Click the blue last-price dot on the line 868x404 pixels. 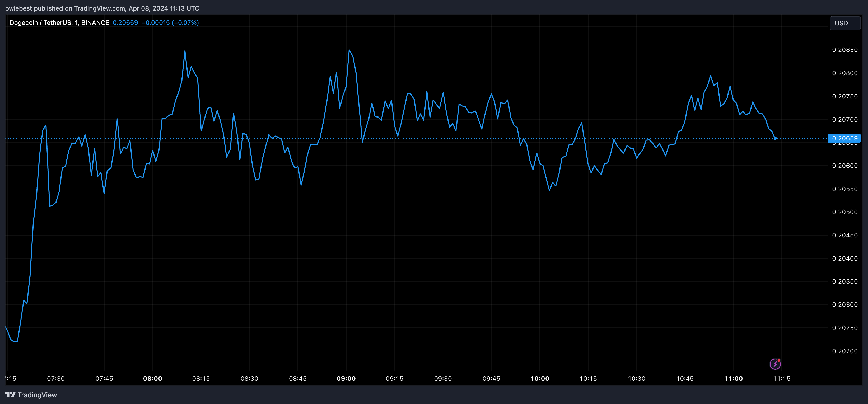(775, 138)
